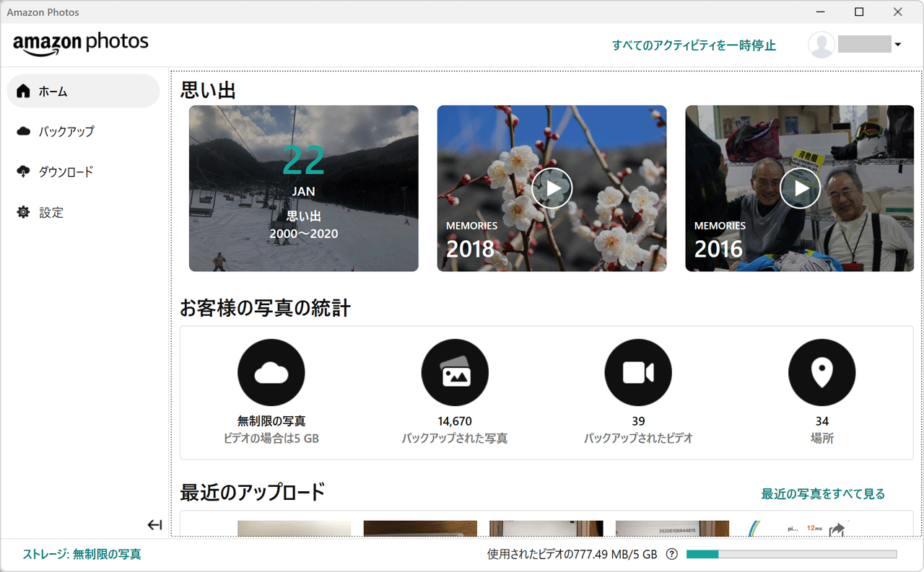Image resolution: width=924 pixels, height=572 pixels.
Task: Click the settings gear icon
Action: (x=24, y=212)
